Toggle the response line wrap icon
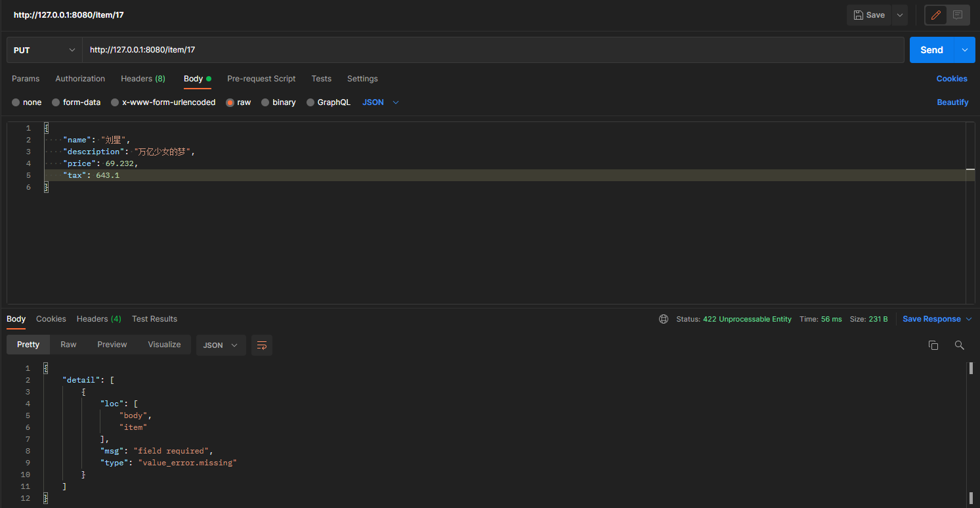The height and width of the screenshot is (508, 980). pos(262,345)
